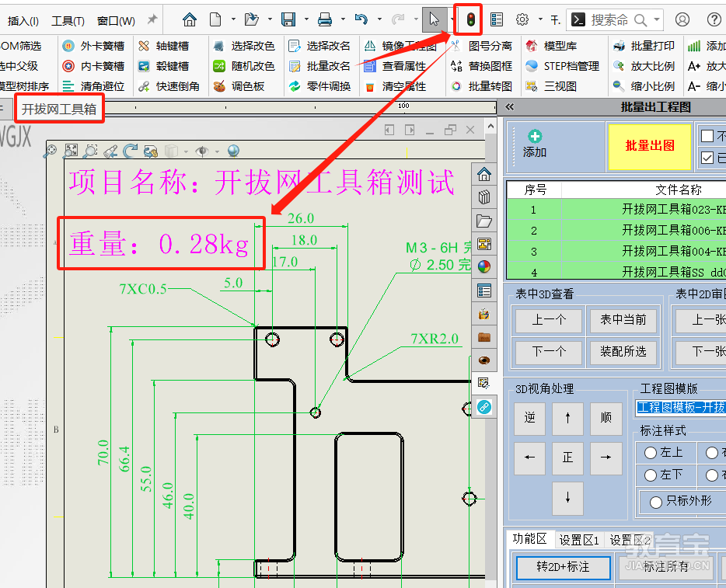Image resolution: width=726 pixels, height=588 pixels.
Task: Collapse the 批量出工程图 panel chevron
Action: pos(510,107)
